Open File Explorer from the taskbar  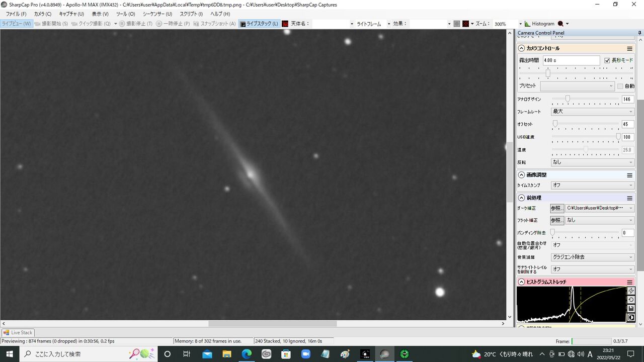tap(226, 354)
